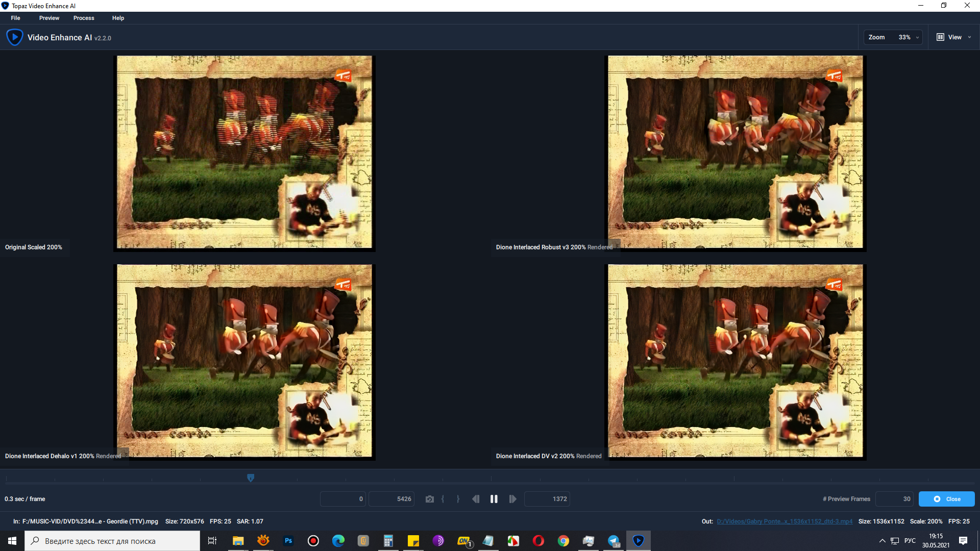This screenshot has width=980, height=551.
Task: Open File Explorer from the taskbar
Action: pos(238,541)
